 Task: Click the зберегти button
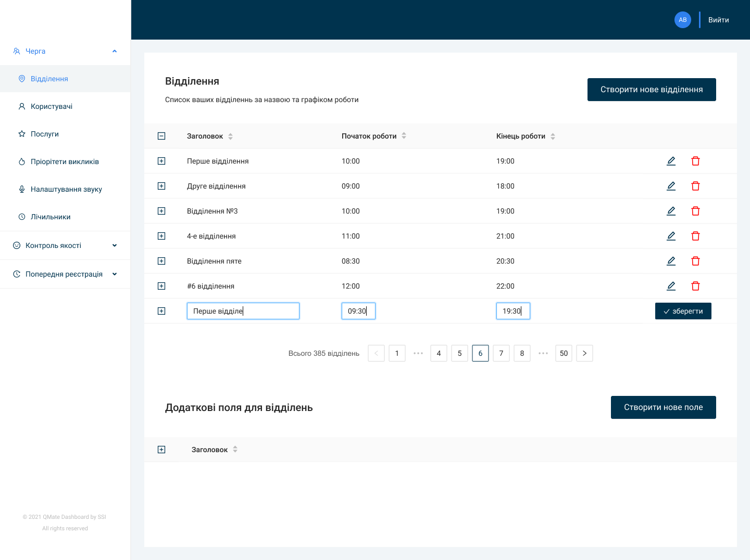tap(683, 311)
